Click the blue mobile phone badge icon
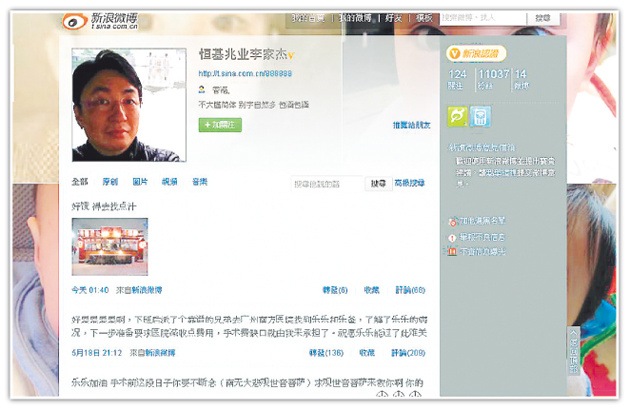The height and width of the screenshot is (410, 630). [481, 117]
